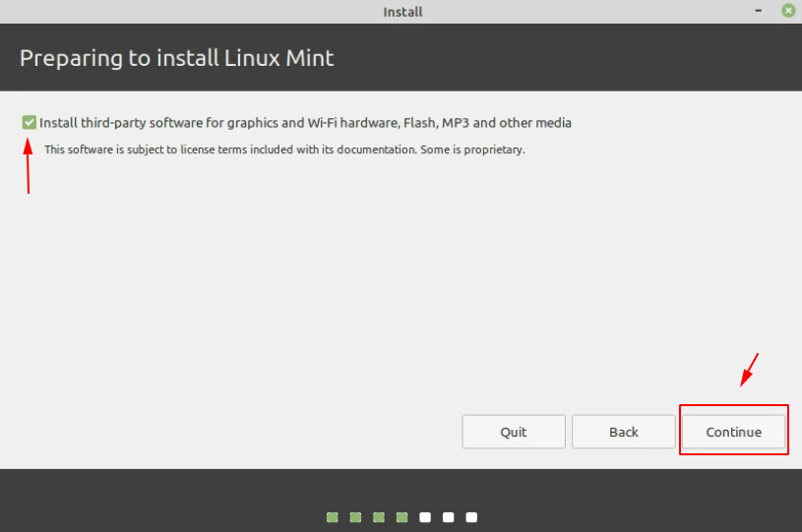The height and width of the screenshot is (532, 802).
Task: Select the third green progress dot
Action: [x=379, y=517]
